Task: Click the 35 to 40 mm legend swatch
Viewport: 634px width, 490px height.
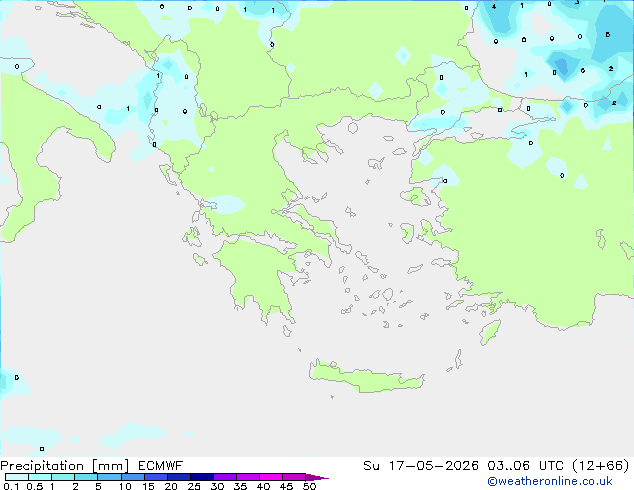Action: [x=248, y=477]
